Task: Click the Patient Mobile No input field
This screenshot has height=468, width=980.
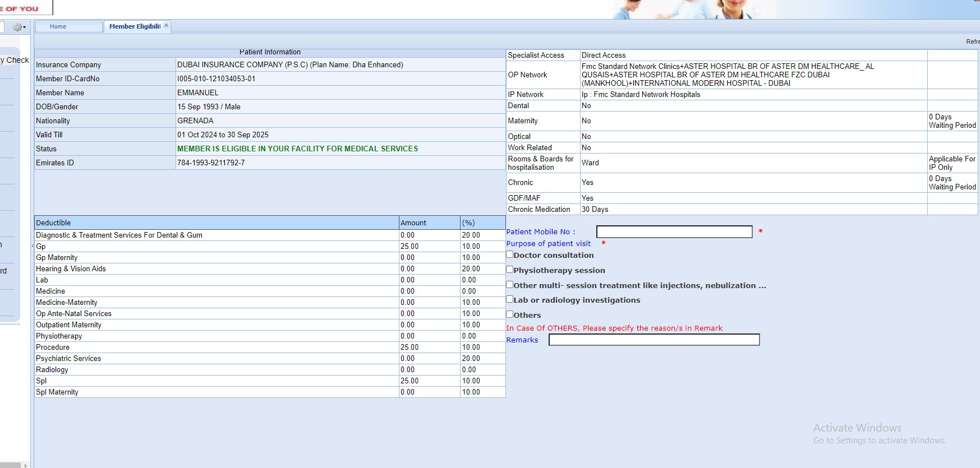Action: [674, 232]
